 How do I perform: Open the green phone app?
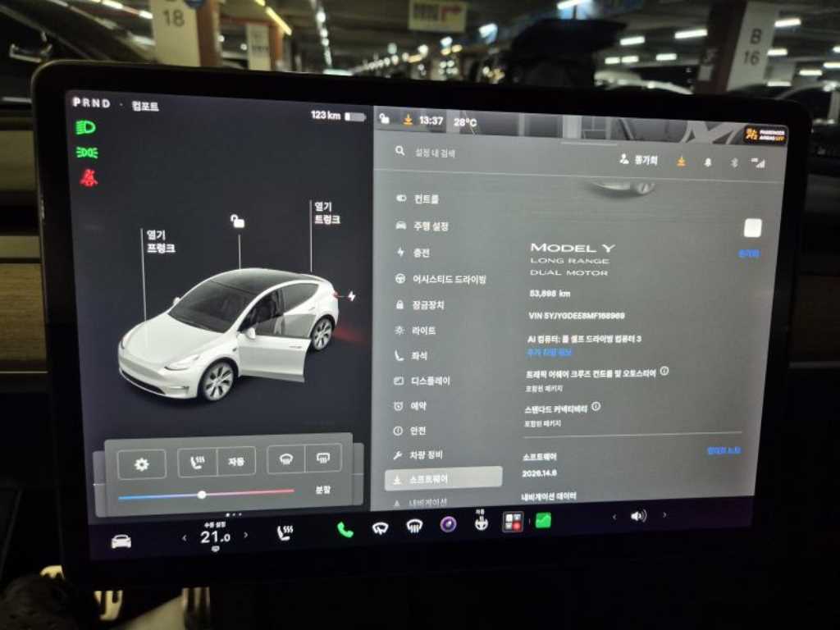point(345,530)
